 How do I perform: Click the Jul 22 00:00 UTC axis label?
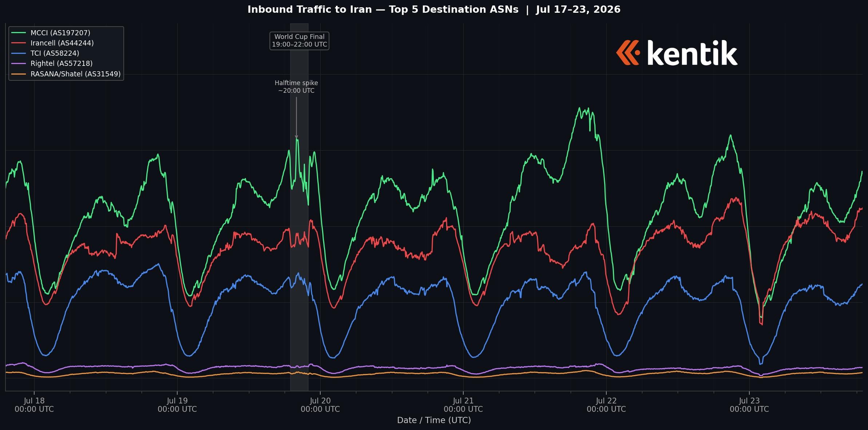click(x=606, y=405)
